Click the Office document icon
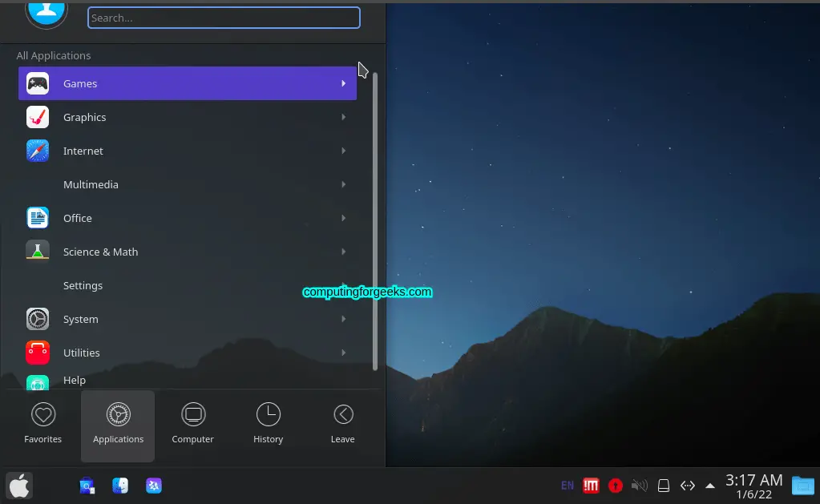The height and width of the screenshot is (504, 820). (38, 218)
